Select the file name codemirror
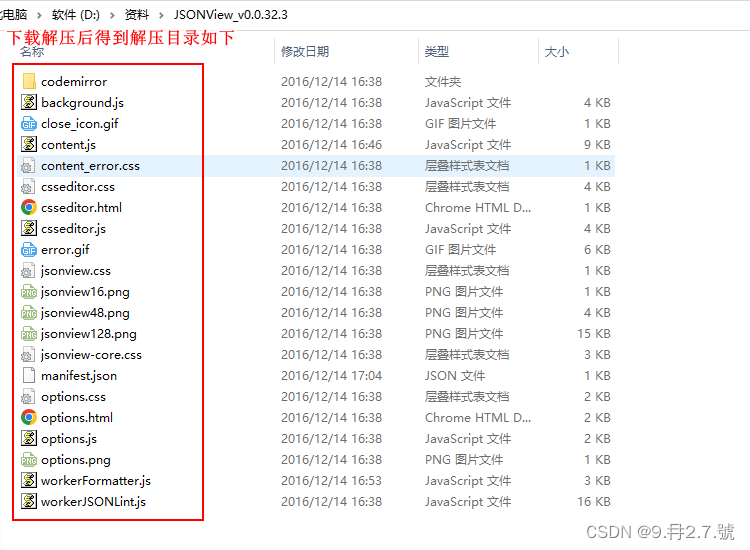 coord(74,82)
